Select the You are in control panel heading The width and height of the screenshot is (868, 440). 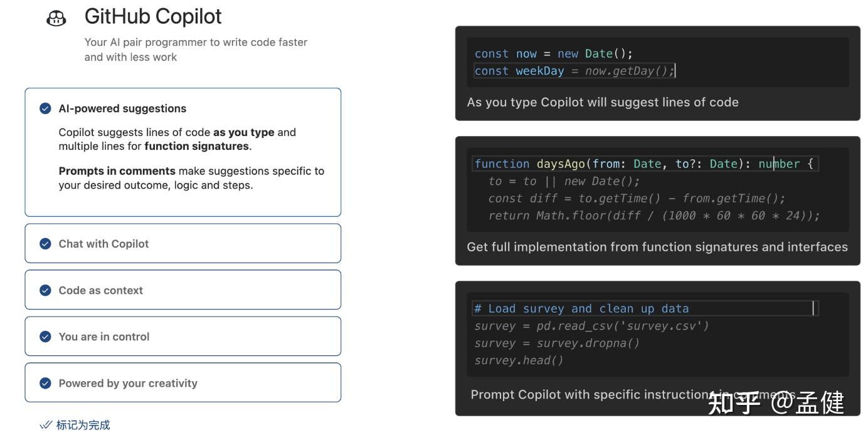coord(103,337)
